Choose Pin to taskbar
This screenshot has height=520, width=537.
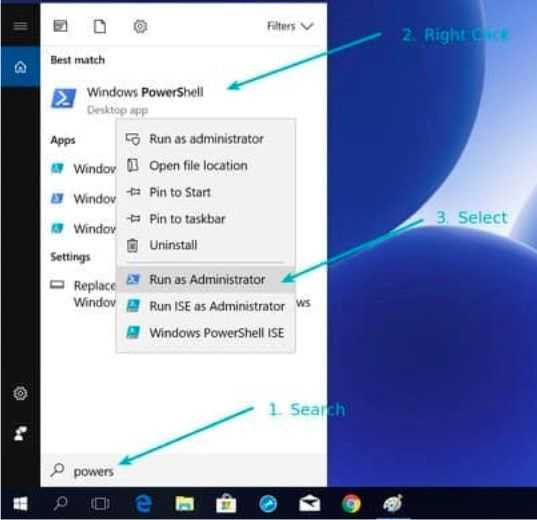tap(205, 219)
